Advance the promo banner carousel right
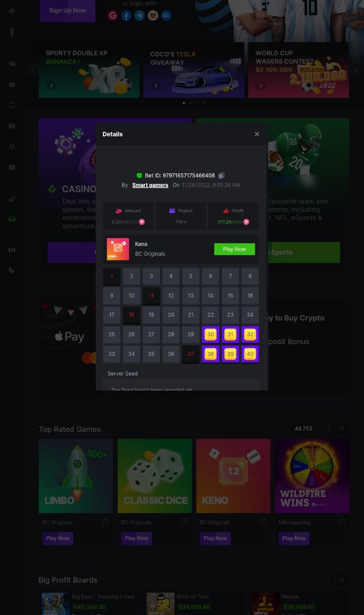364x615 pixels. click(x=356, y=70)
